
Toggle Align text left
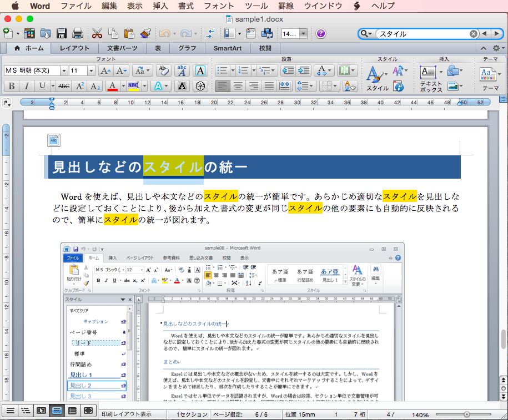click(222, 86)
